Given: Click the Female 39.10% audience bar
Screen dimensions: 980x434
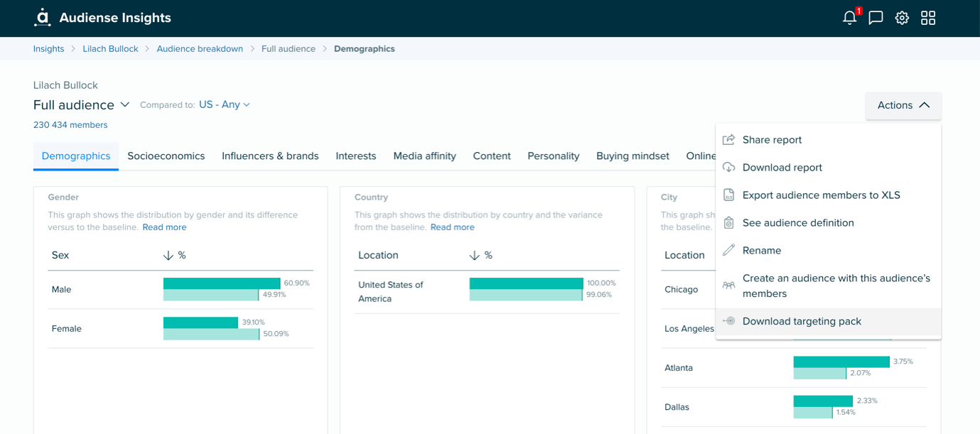Looking at the screenshot, I should coord(200,322).
